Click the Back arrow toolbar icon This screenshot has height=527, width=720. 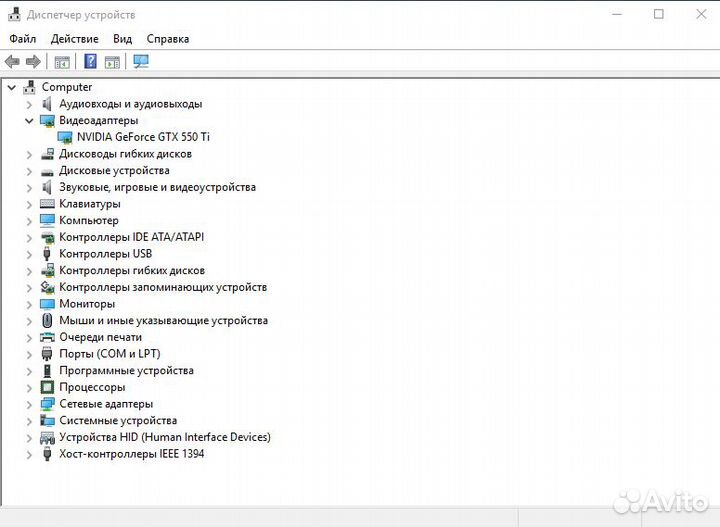pyautogui.click(x=12, y=61)
